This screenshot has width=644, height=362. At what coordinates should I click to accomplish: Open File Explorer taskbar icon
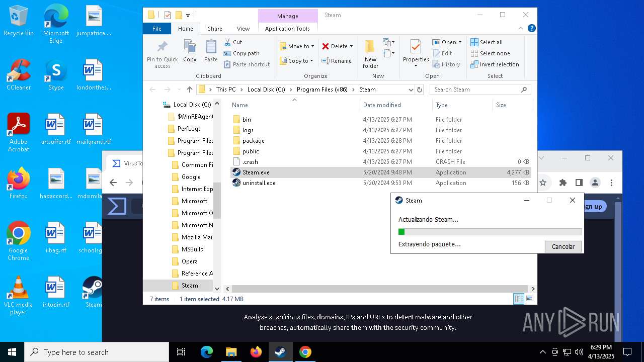pyautogui.click(x=231, y=352)
